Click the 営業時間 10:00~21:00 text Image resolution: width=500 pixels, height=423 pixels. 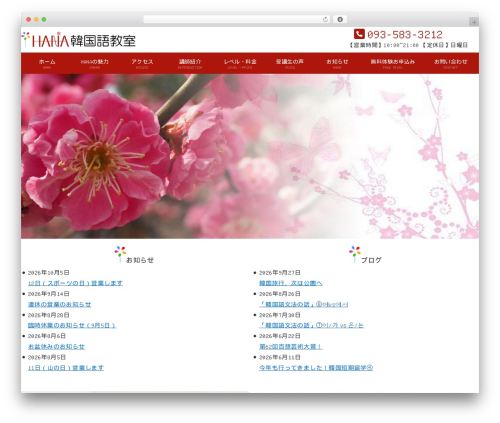click(x=384, y=45)
